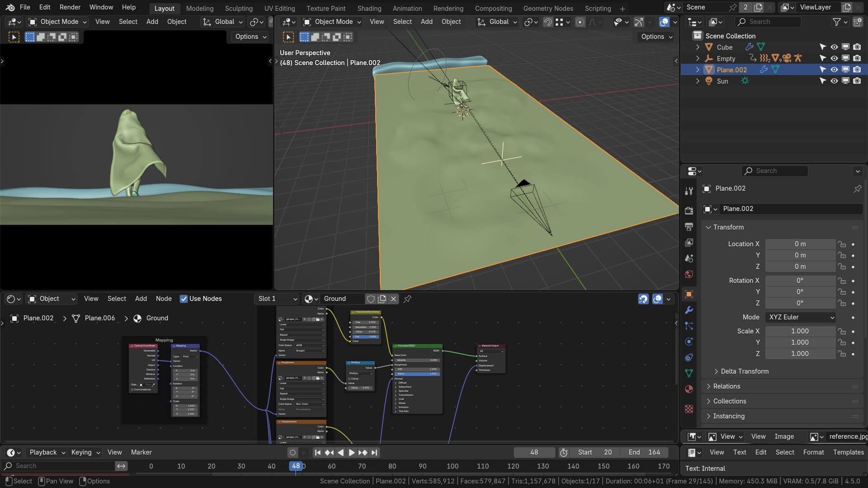The image size is (868, 488).
Task: Click the text editor Templates menu
Action: [x=848, y=452]
